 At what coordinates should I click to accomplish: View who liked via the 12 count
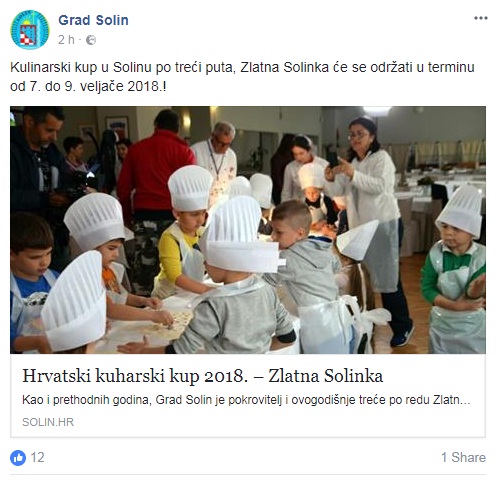37,458
